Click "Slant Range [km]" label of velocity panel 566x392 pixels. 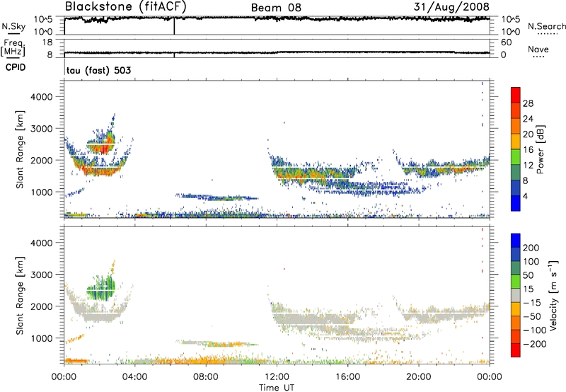(x=20, y=296)
